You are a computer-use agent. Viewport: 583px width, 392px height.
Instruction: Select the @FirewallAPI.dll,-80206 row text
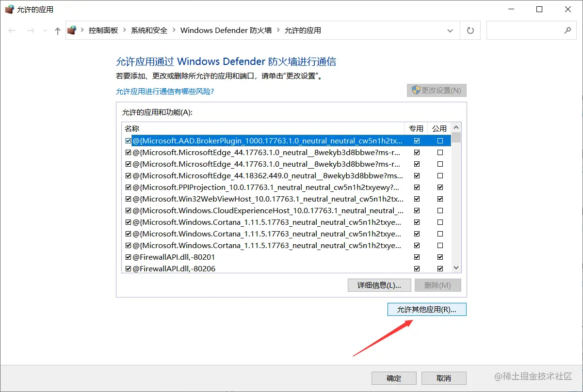click(174, 268)
